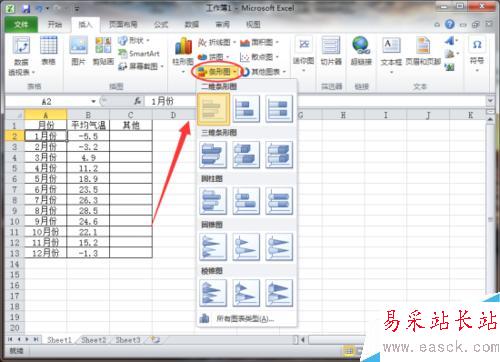The height and width of the screenshot is (362, 500).
Task: Select the stacked horizontal cylinder chart
Action: 246,201
